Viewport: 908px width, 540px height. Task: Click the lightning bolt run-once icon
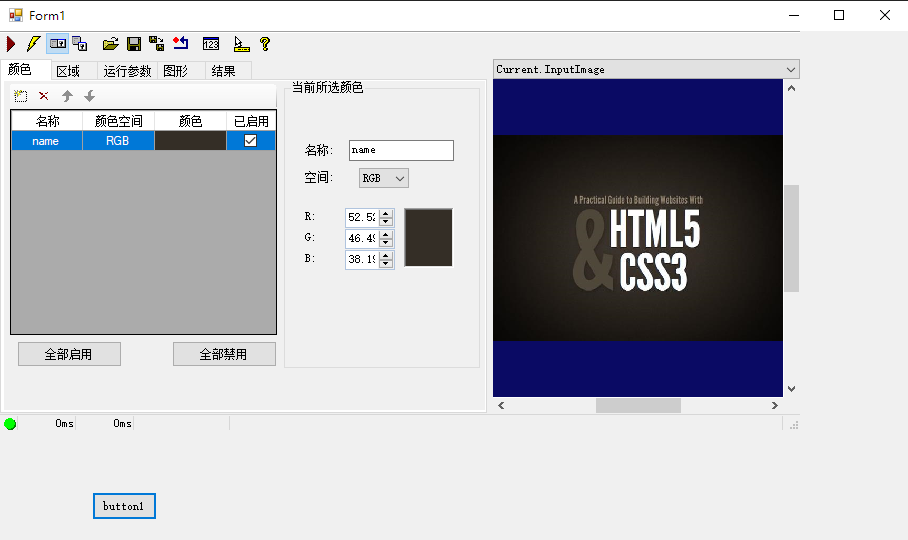pos(33,44)
